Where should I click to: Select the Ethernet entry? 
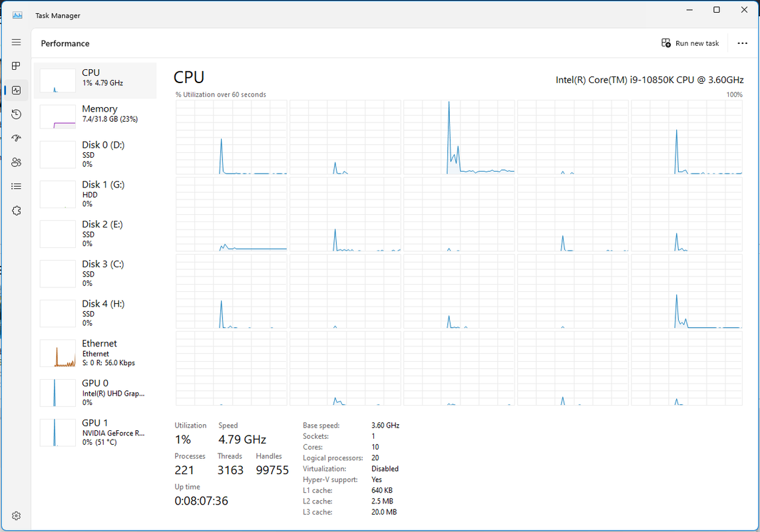pyautogui.click(x=95, y=352)
